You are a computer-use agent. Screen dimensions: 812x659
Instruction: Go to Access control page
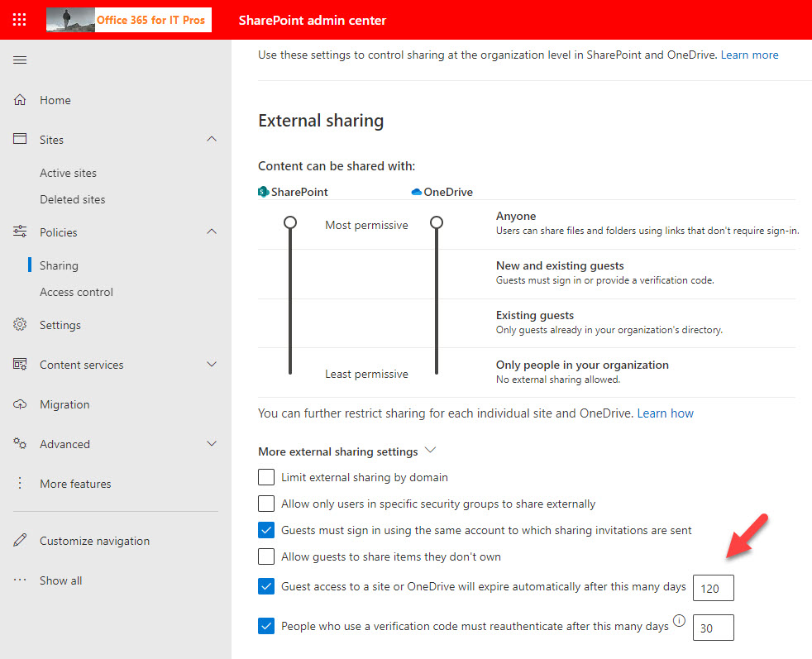coord(76,292)
